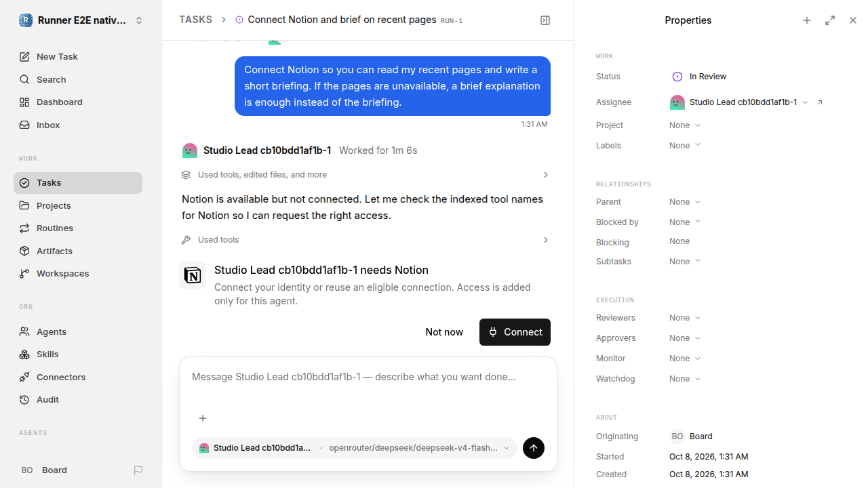Open assignee agent in new view arrow
The image size is (868, 488).
click(820, 102)
